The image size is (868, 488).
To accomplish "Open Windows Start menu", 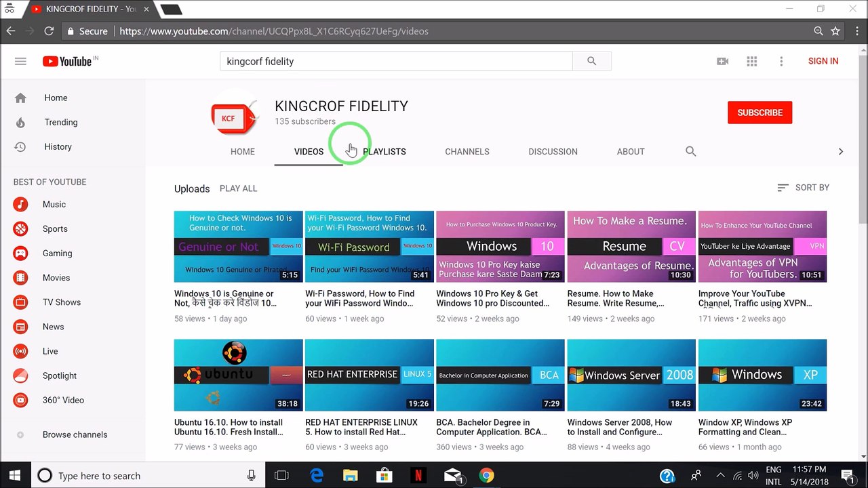I will point(15,475).
